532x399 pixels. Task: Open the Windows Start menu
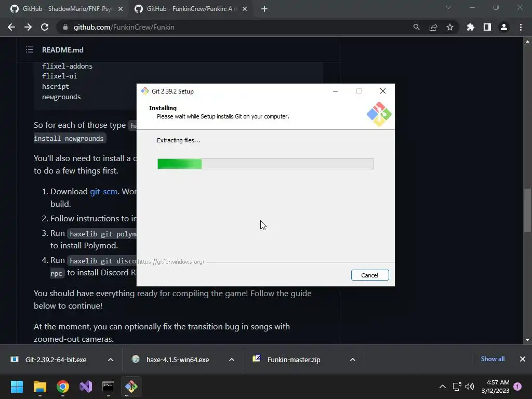[x=17, y=387]
